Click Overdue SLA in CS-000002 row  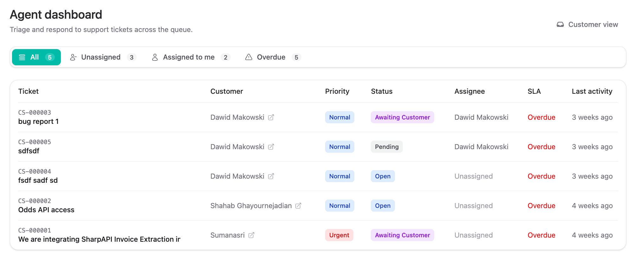click(x=541, y=206)
